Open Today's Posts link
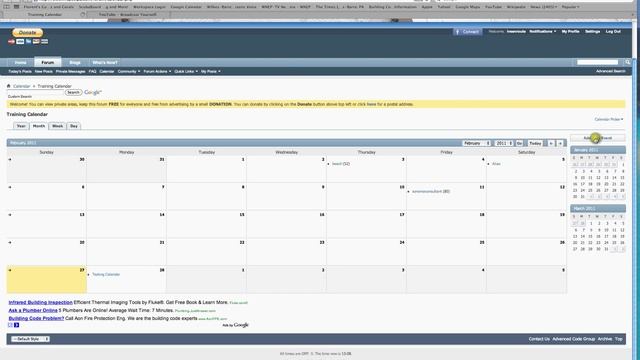Image resolution: width=640 pixels, height=360 pixels. 20,71
